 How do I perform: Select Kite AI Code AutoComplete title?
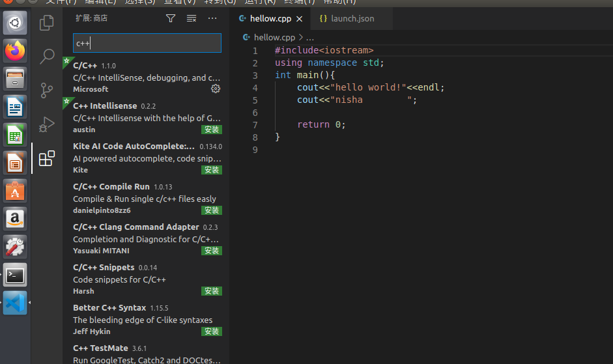click(134, 147)
